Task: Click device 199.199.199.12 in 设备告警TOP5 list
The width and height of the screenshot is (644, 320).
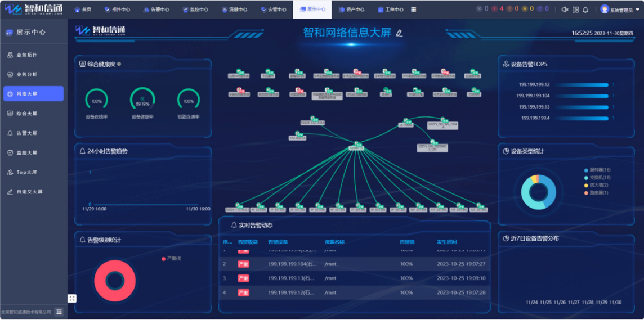Action: point(534,85)
